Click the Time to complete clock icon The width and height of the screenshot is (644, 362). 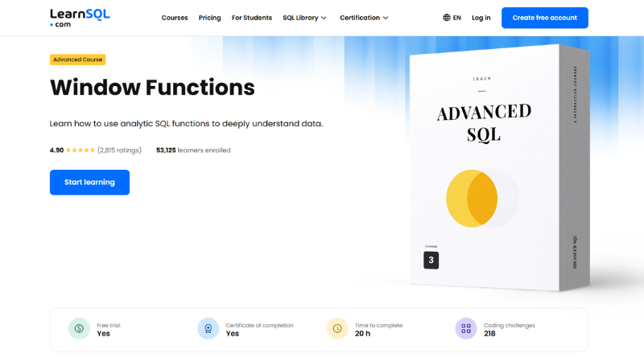coord(337,328)
